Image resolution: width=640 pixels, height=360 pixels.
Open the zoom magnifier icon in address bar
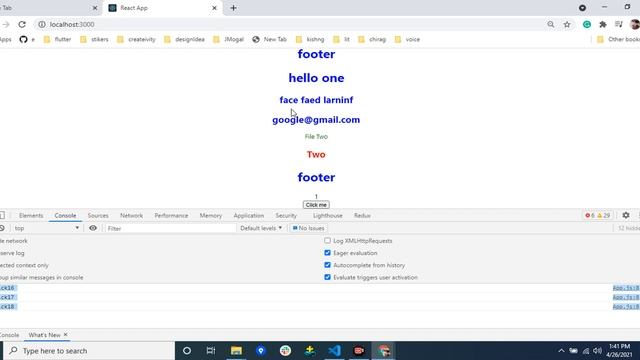coord(551,24)
